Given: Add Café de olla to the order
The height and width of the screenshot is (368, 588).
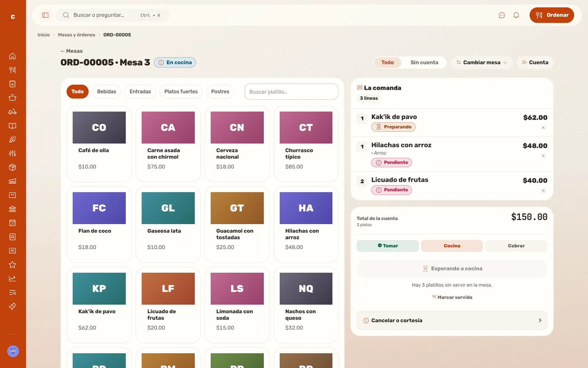Looking at the screenshot, I should click(99, 144).
